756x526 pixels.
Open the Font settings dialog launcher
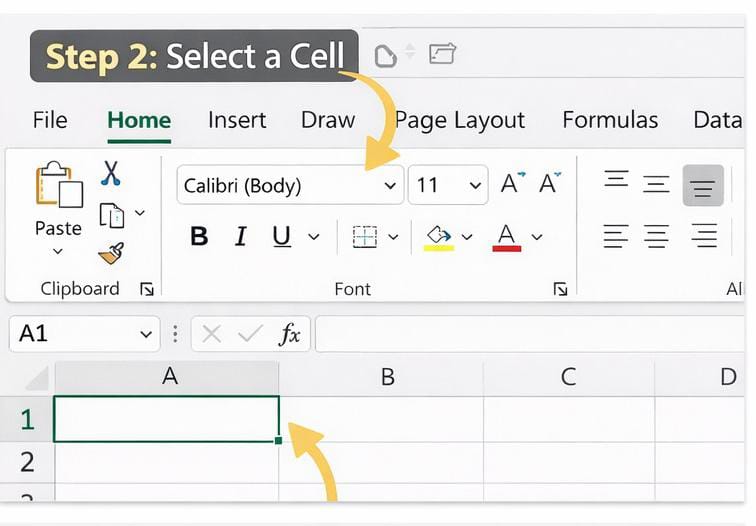[x=560, y=289]
